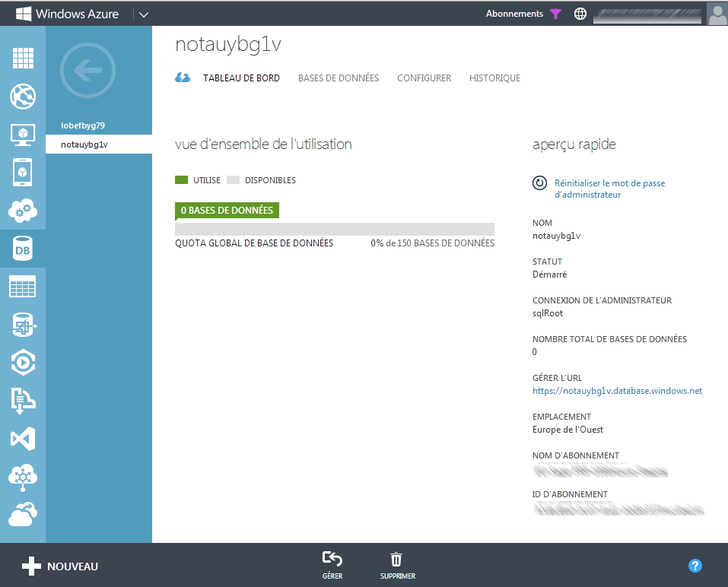Screen dimensions: 728x587
Task: Open the language globe menu
Action: click(580, 14)
